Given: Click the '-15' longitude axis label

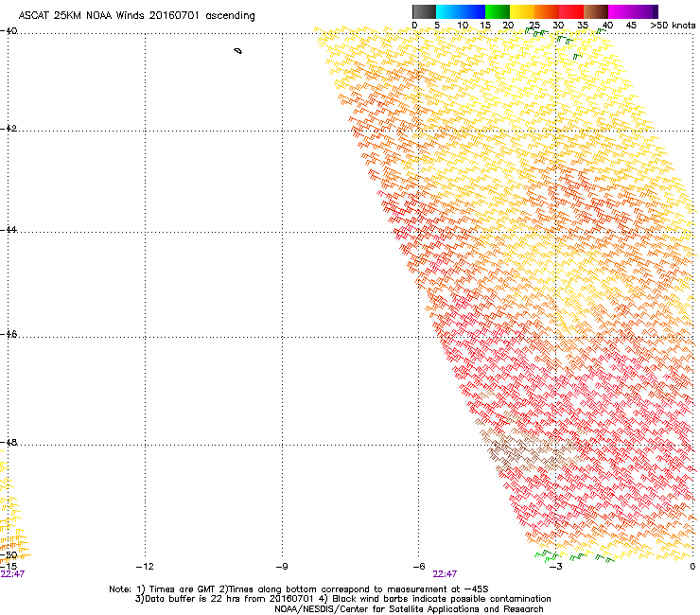Looking at the screenshot, I should pos(9,567).
